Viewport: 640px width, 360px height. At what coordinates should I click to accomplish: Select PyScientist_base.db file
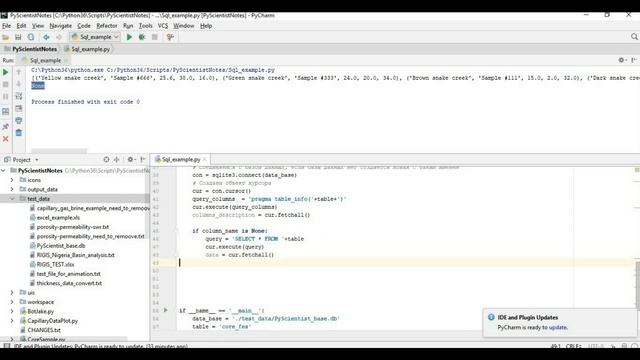click(x=61, y=246)
